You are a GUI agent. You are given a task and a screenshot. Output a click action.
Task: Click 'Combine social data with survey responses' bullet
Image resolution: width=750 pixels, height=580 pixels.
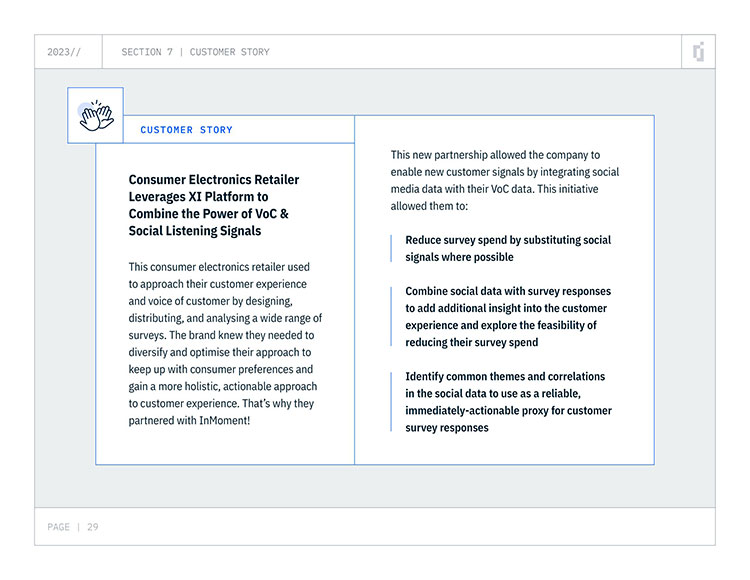point(508,317)
